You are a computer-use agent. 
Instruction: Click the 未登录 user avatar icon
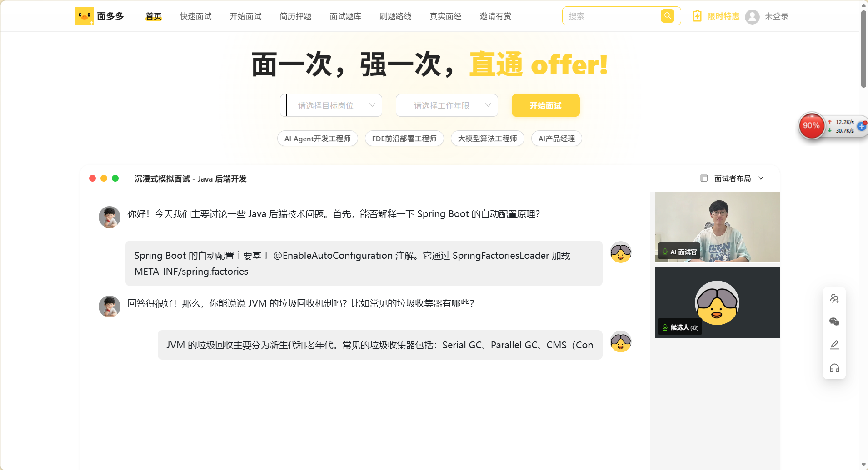tap(752, 17)
